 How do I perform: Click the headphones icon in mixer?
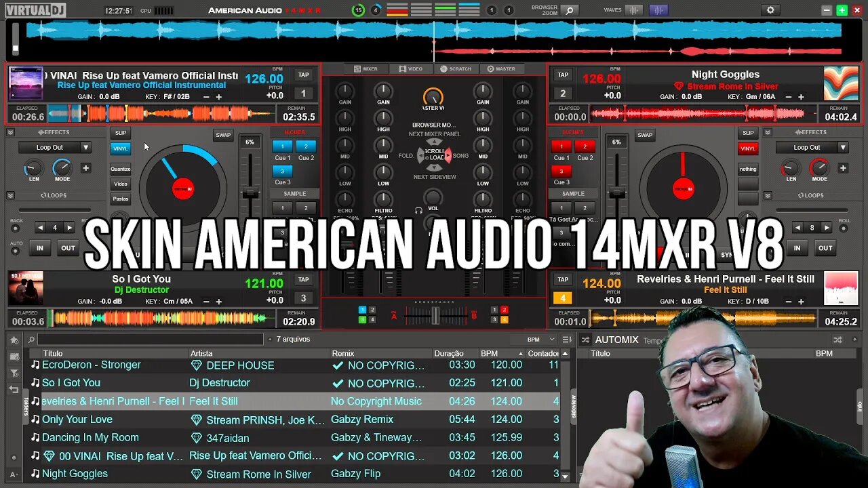418,211
